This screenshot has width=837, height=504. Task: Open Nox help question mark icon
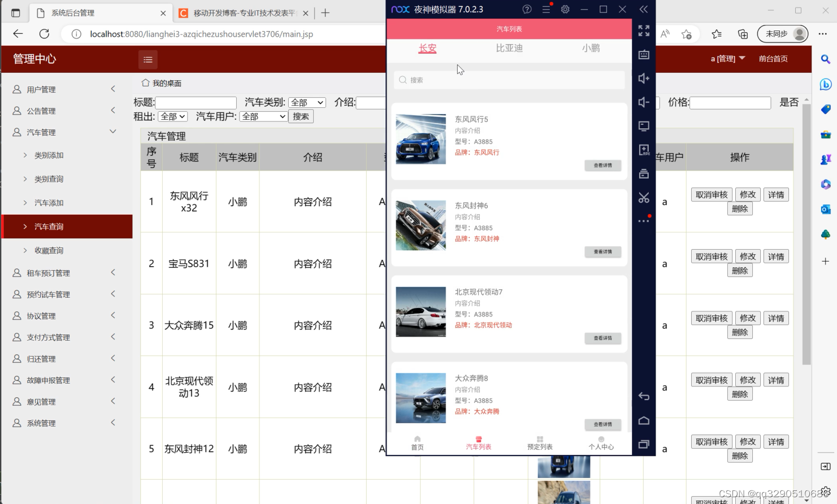coord(527,9)
